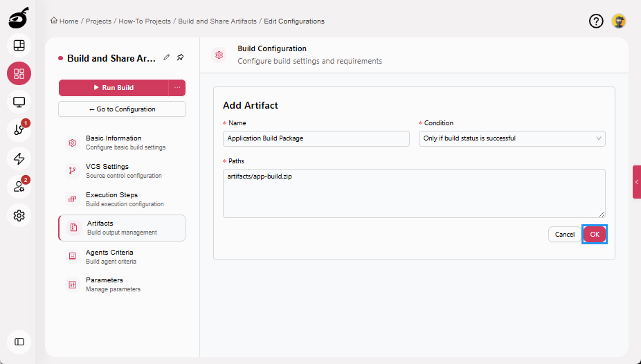The image size is (641, 364).
Task: Click the Build and Share Ar... project title
Action: click(x=111, y=58)
